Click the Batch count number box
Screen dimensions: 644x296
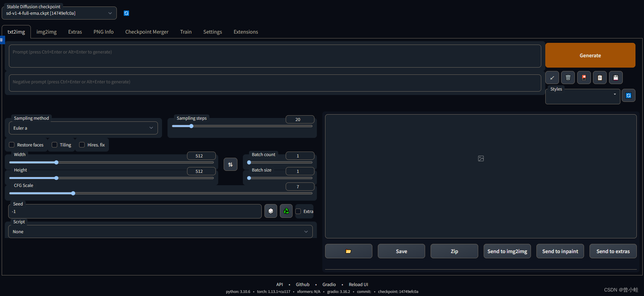pos(300,156)
